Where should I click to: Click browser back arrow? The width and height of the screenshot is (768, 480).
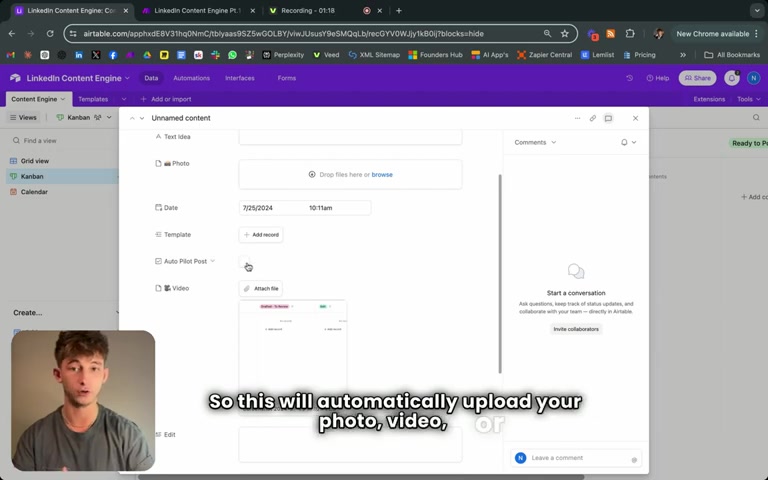coord(12,34)
